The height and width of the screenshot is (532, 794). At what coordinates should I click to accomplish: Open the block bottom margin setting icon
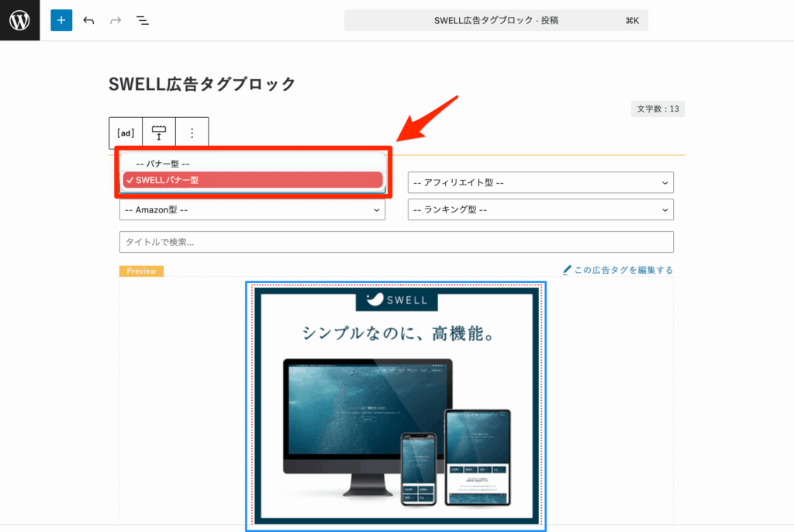[x=159, y=133]
